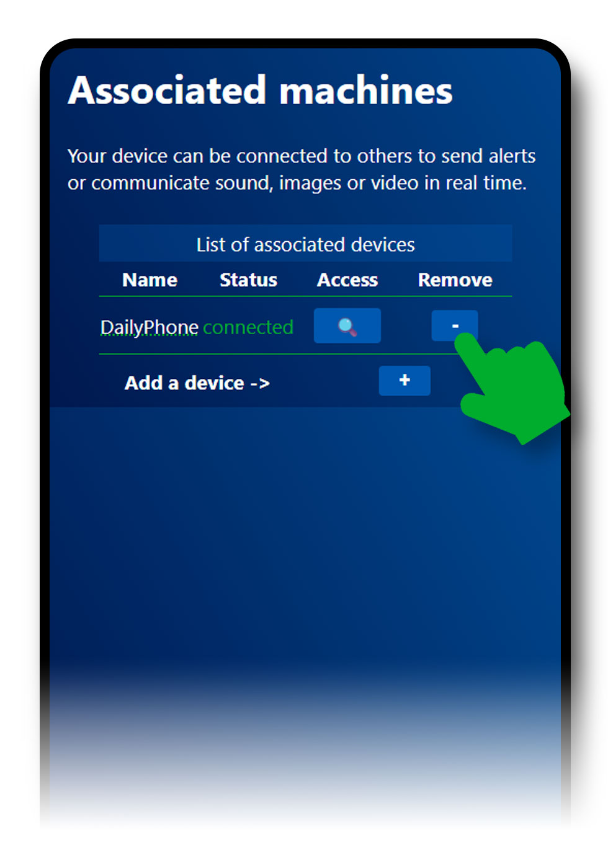
Task: Remove DailyPhone with the minus button
Action: point(454,325)
